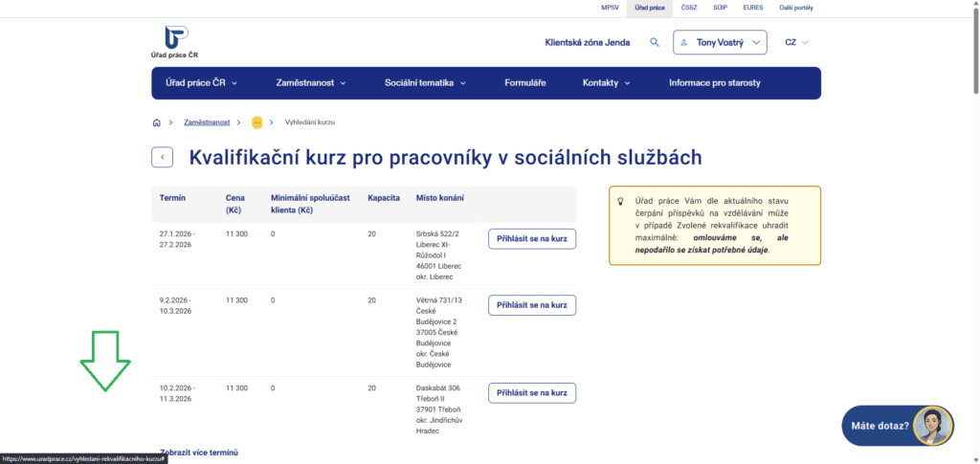Viewport: 980px width, 464px height.
Task: Click the Vyhledání kurzu breadcrumb text
Action: click(310, 122)
